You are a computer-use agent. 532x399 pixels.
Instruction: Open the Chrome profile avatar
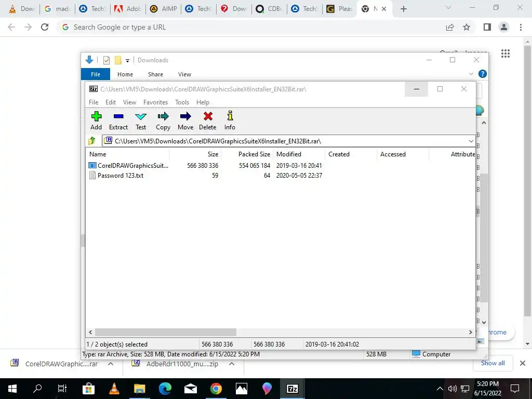504,27
